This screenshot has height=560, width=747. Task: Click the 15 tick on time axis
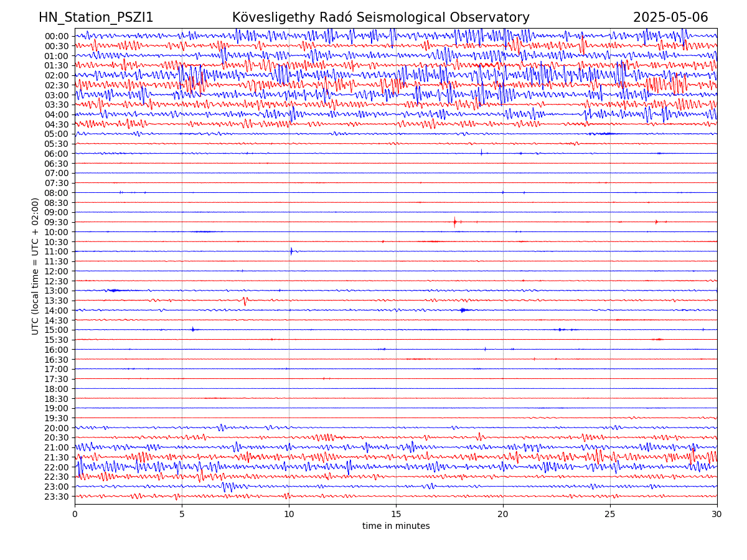[396, 515]
